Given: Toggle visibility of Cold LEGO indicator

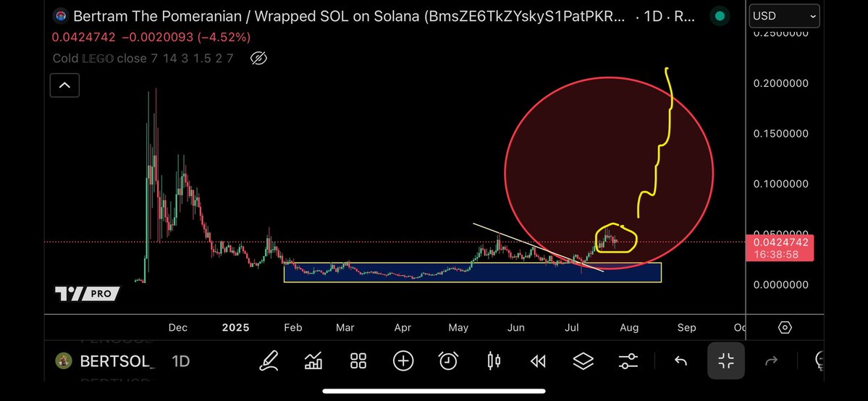Looking at the screenshot, I should [258, 58].
